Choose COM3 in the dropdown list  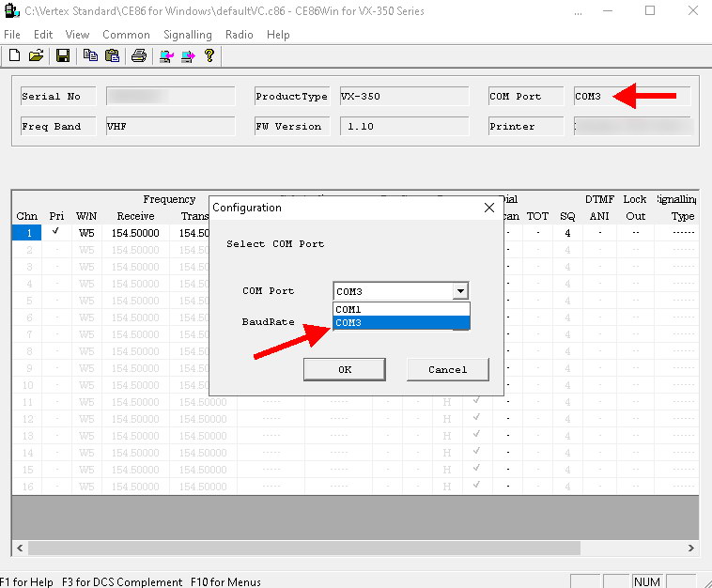(x=401, y=322)
